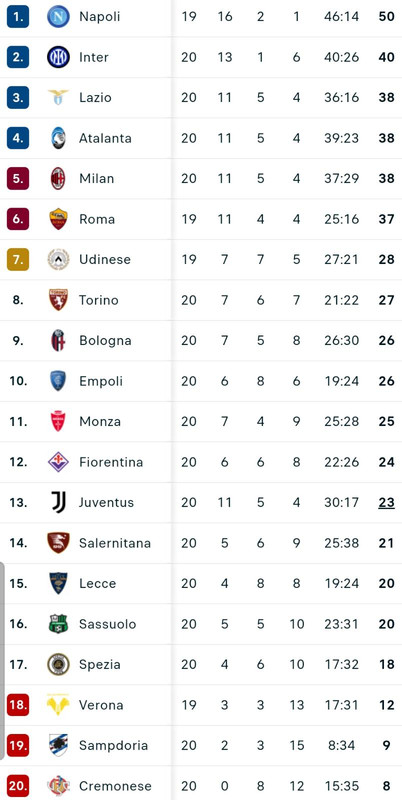Click the Inter club crest
Viewport: 402px width, 800px height.
pyautogui.click(x=58, y=57)
